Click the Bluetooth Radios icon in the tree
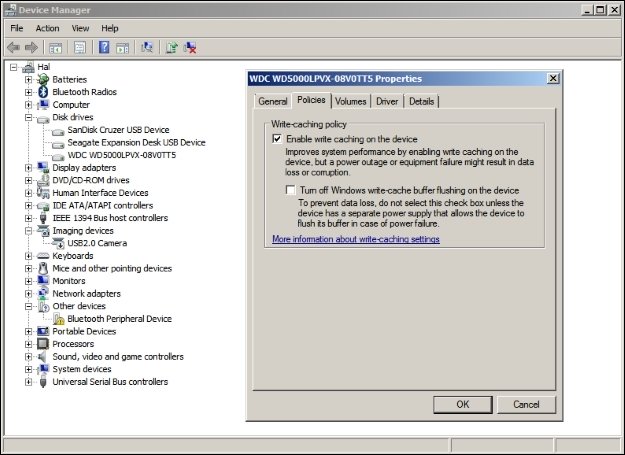The height and width of the screenshot is (455, 625). click(43, 92)
